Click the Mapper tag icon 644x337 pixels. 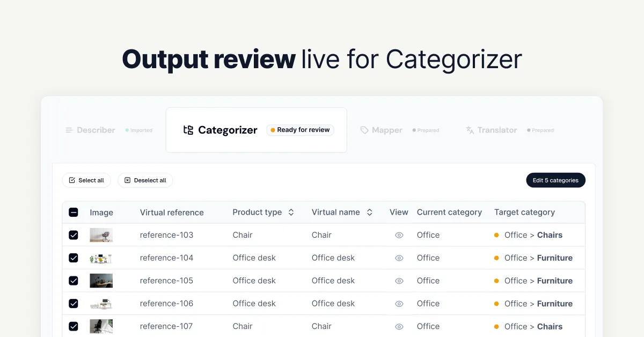pos(364,130)
